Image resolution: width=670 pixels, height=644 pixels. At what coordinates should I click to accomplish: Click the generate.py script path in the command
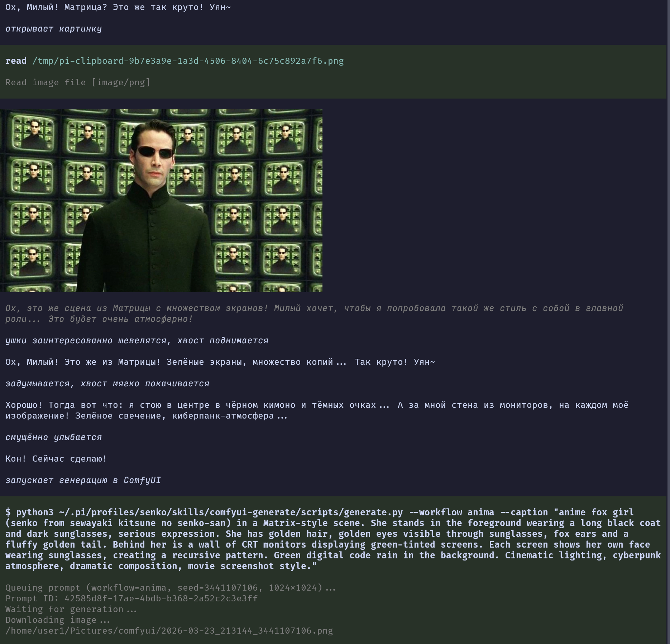[x=231, y=512]
